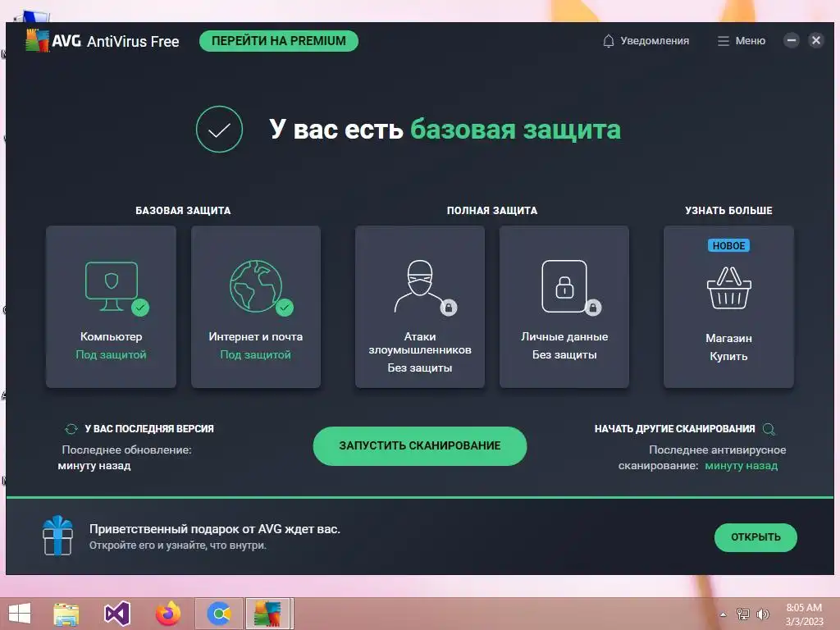Open the Личные данные lock icon

[564, 286]
